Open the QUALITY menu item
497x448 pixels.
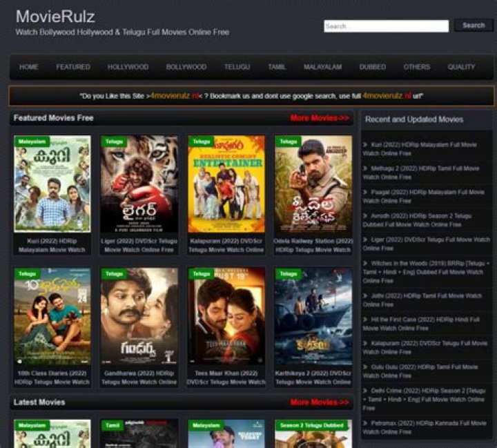tap(461, 67)
